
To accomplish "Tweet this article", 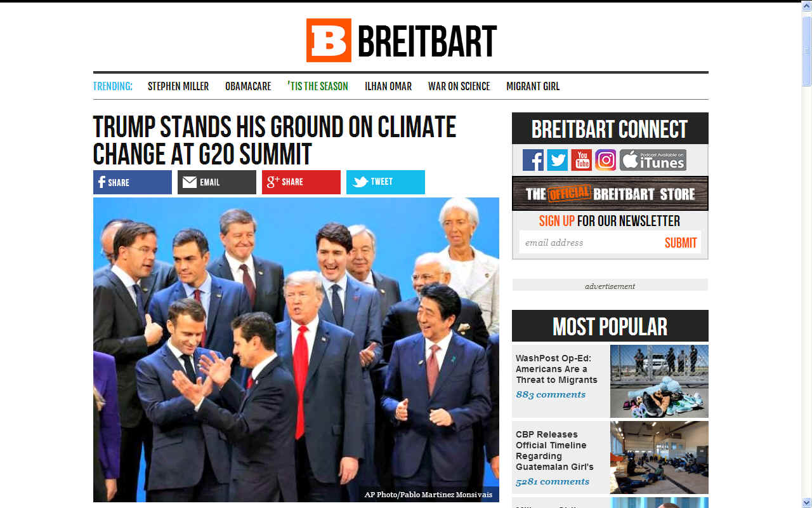I will coord(386,182).
